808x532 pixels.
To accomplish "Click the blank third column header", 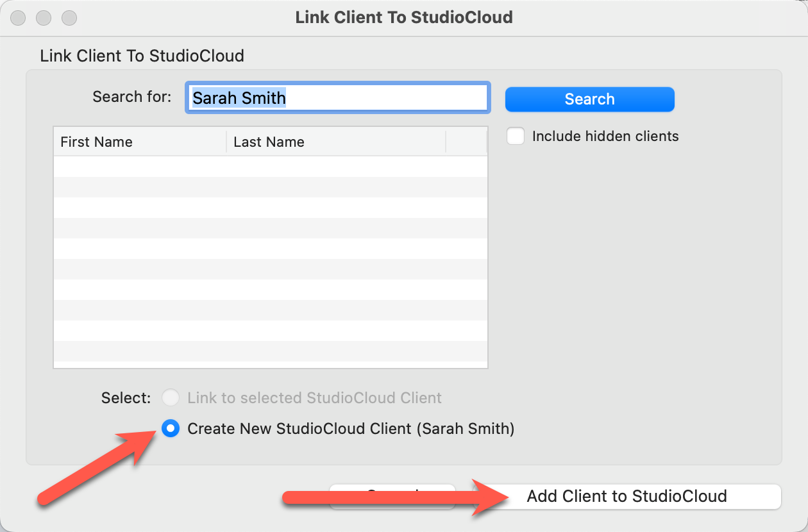I will point(466,142).
